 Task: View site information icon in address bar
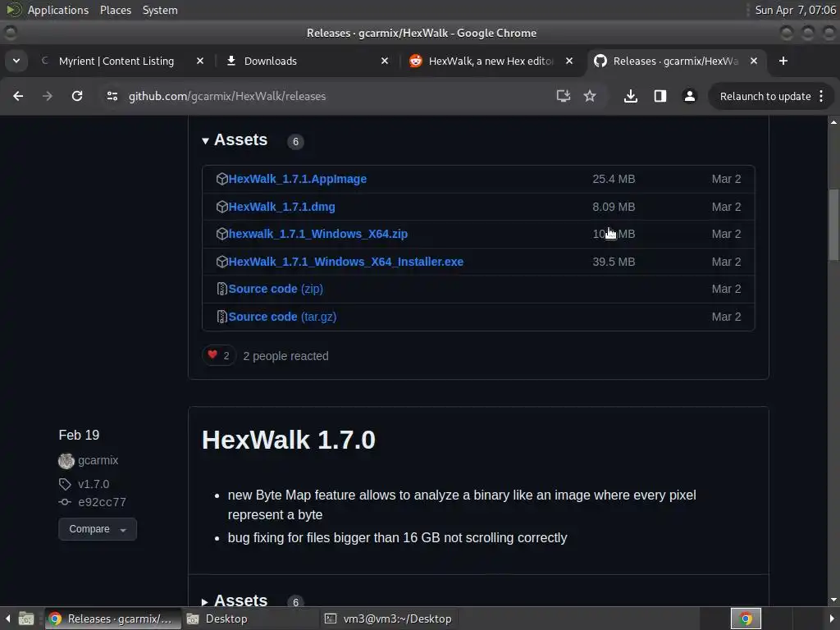point(112,97)
